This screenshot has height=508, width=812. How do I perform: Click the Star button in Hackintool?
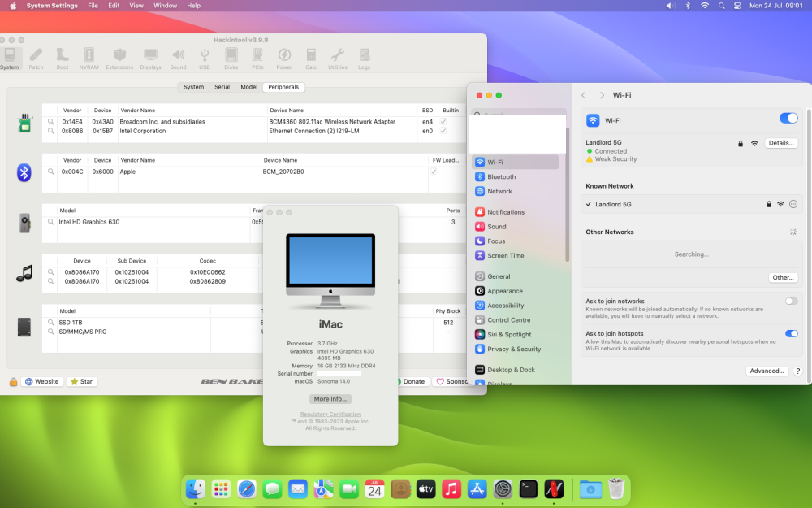coord(82,381)
